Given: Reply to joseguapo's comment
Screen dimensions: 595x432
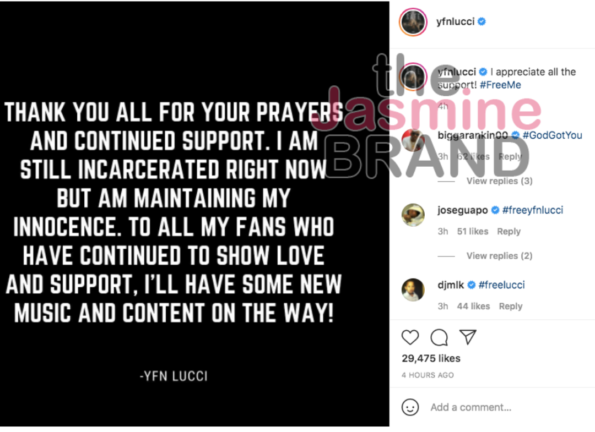Looking at the screenshot, I should tap(509, 232).
